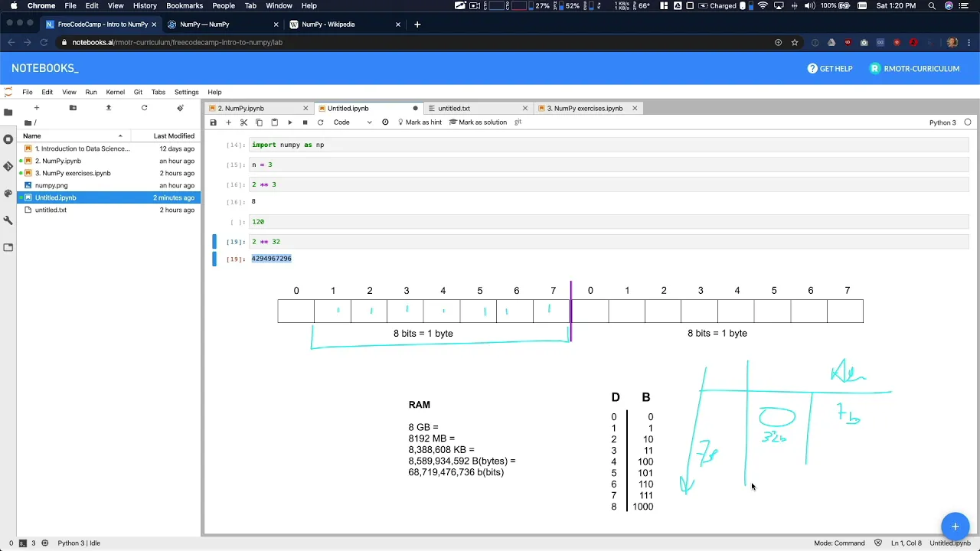
Task: Run the selected cell
Action: point(289,122)
